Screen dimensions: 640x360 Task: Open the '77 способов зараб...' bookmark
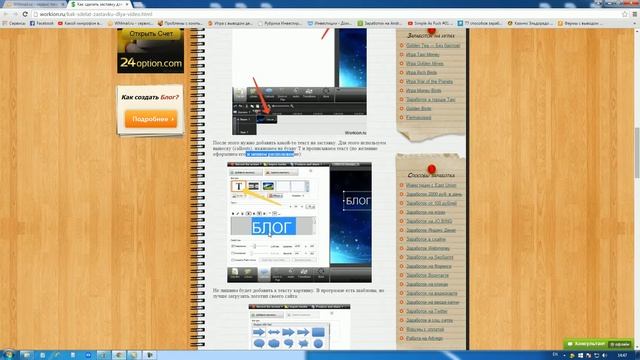pyautogui.click(x=480, y=23)
